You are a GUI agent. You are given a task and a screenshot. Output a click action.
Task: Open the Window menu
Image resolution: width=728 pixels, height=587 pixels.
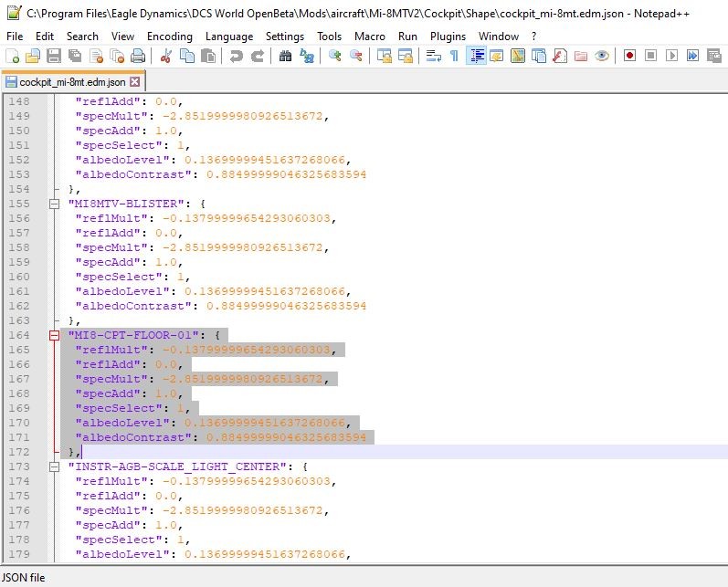(498, 37)
